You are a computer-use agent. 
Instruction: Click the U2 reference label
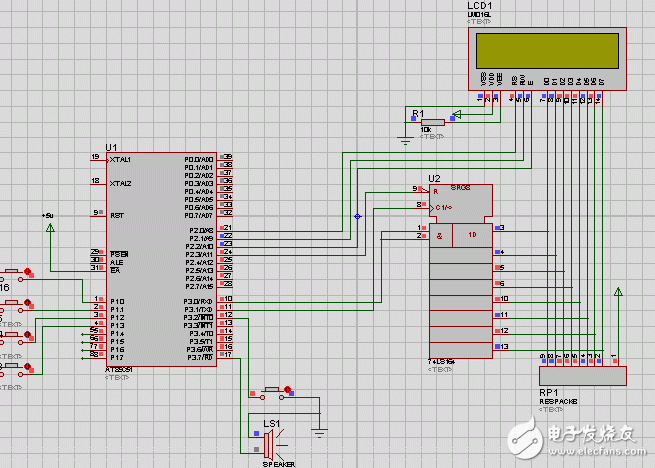coord(434,178)
